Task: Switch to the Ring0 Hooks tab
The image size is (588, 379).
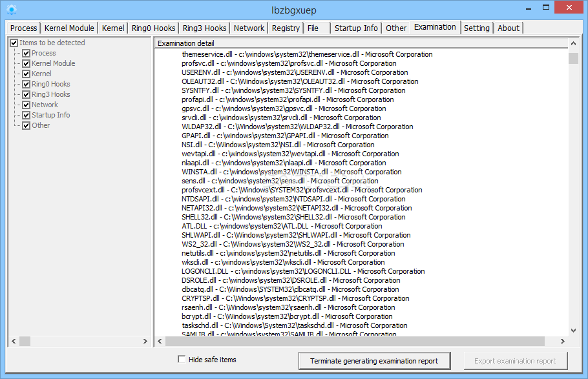Action: click(x=153, y=28)
